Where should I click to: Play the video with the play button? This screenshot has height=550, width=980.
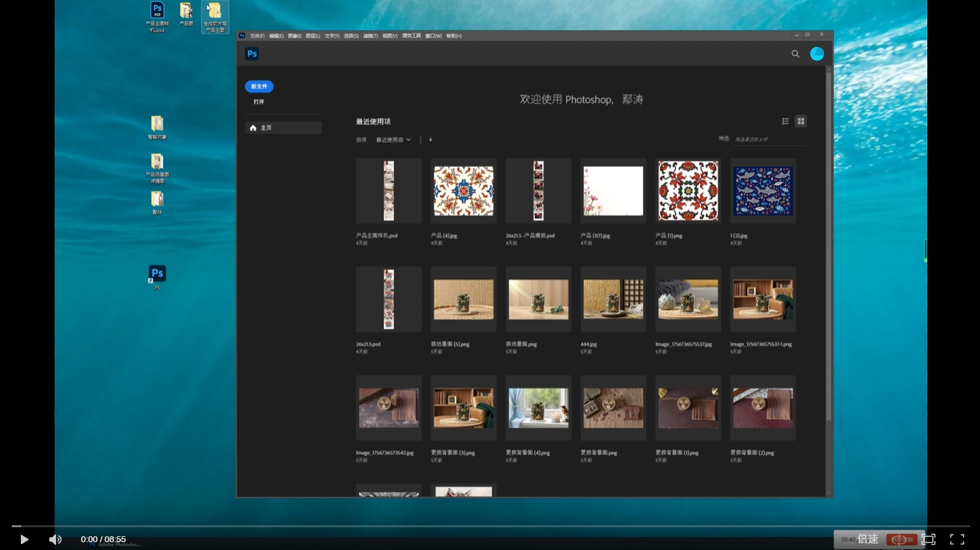pos(24,540)
